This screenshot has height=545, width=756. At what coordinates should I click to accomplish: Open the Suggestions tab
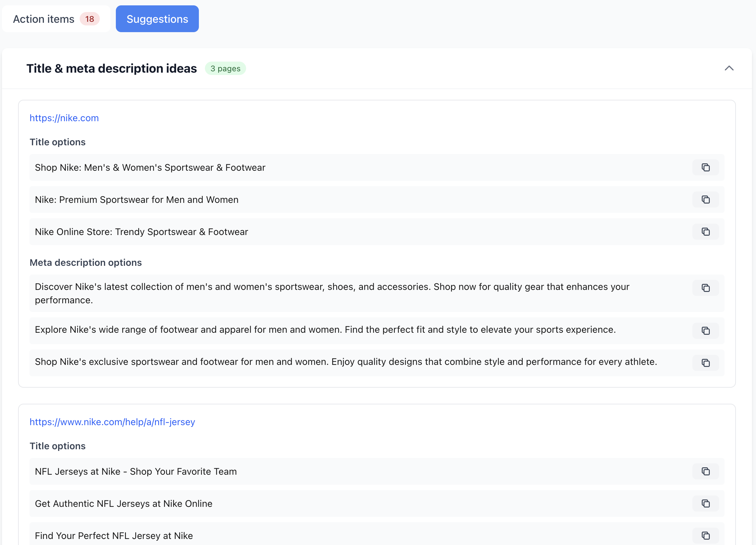click(157, 19)
